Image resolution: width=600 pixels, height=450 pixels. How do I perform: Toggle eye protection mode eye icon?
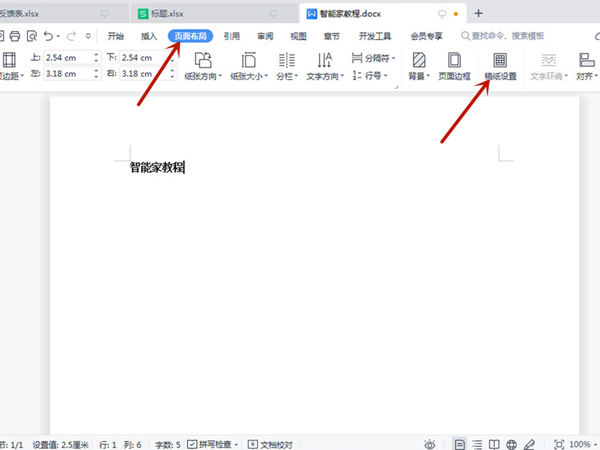click(429, 443)
